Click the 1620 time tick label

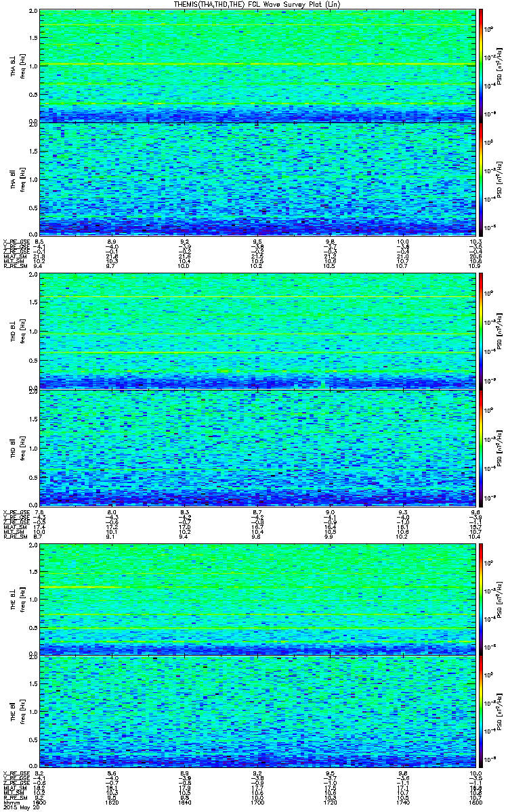tap(112, 803)
